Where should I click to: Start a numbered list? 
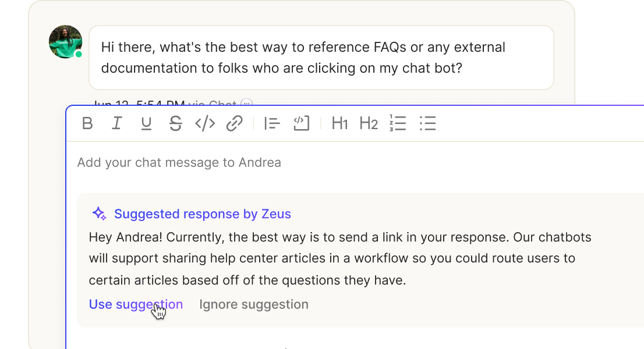[398, 123]
